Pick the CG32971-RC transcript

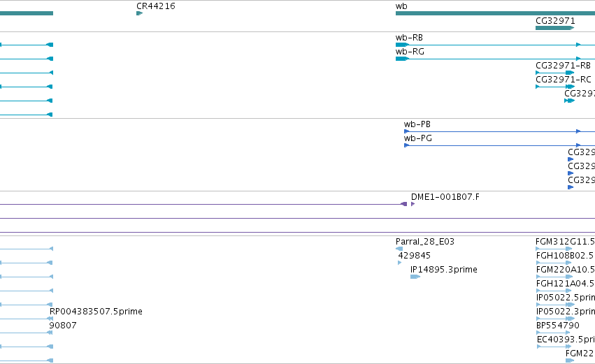(554, 87)
